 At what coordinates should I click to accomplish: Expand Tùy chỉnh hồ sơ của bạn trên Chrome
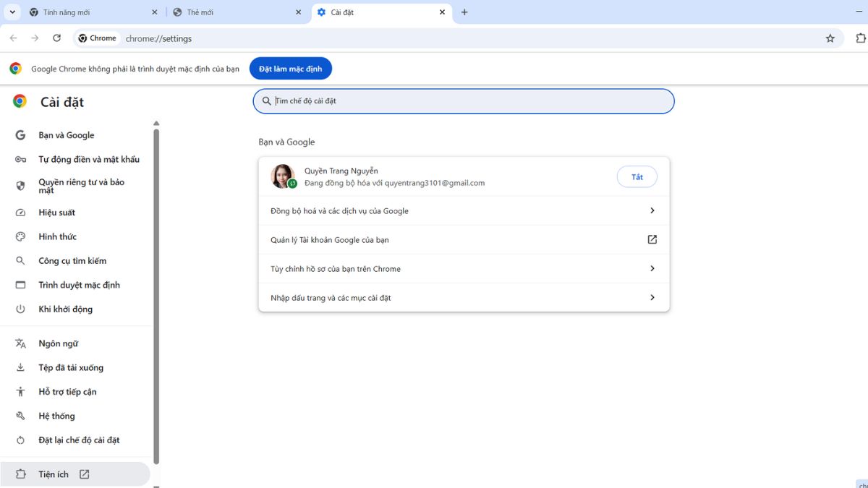(x=464, y=269)
